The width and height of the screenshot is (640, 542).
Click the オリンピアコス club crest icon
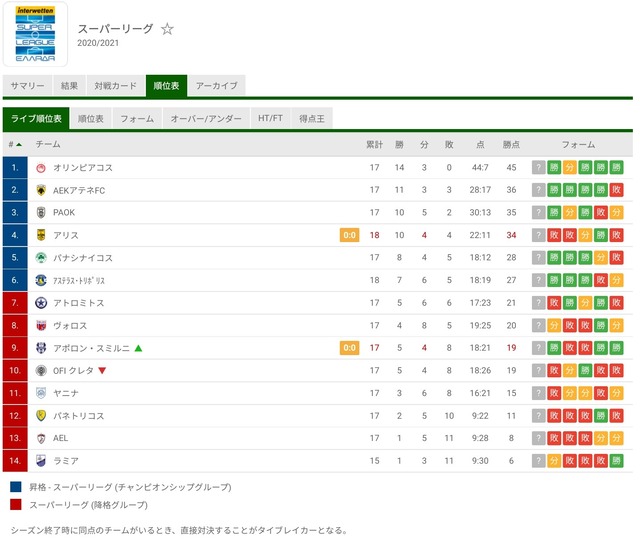pos(41,168)
